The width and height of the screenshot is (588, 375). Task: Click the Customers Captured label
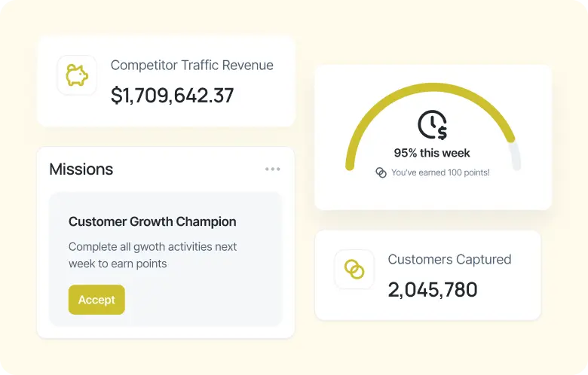[x=449, y=260]
